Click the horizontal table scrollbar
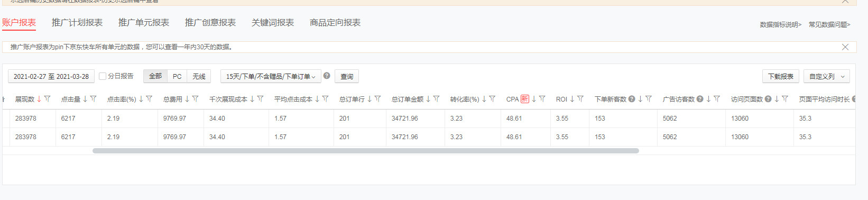Screen dimensions: 868x200 (x=366, y=151)
